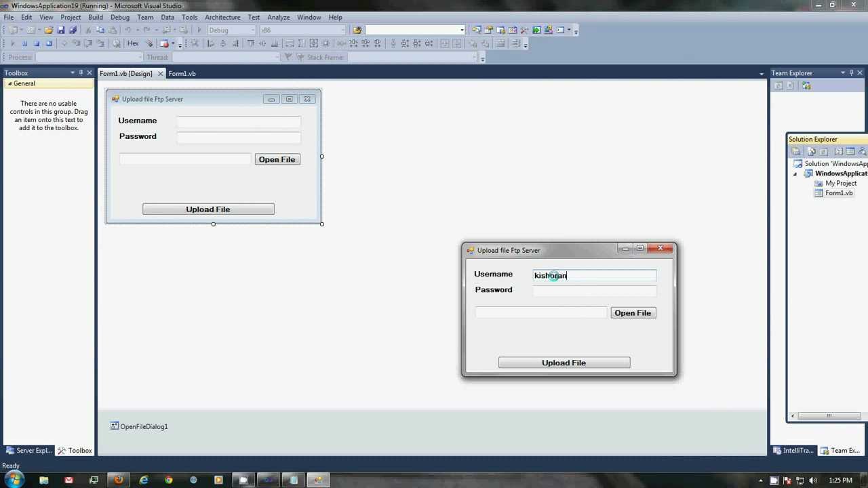
Task: Toggle Hex display in debug toolbar
Action: coord(133,43)
